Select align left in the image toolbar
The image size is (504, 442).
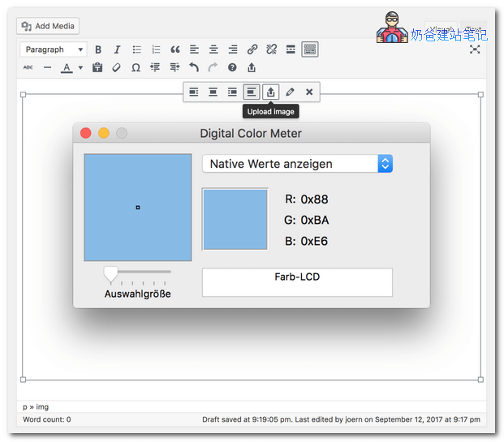[194, 92]
